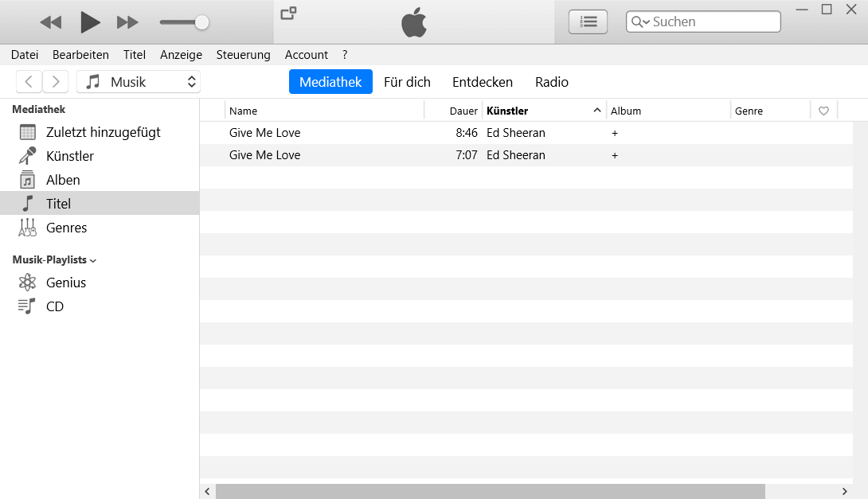Image resolution: width=868 pixels, height=499 pixels.
Task: Start playback with the play button
Action: point(90,22)
